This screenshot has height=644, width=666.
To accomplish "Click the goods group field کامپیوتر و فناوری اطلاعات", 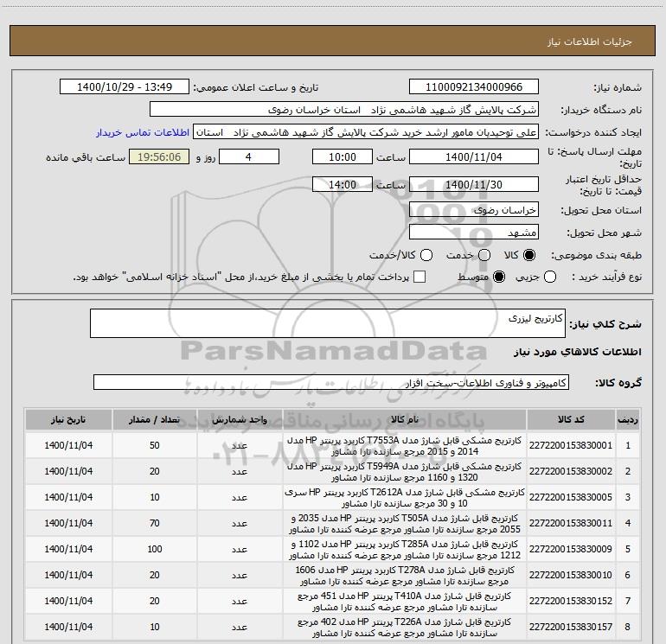I will coord(331,382).
